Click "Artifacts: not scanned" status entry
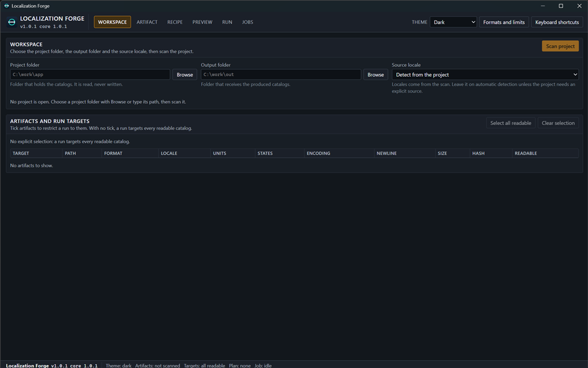Viewport: 588px width, 368px height. tap(157, 366)
